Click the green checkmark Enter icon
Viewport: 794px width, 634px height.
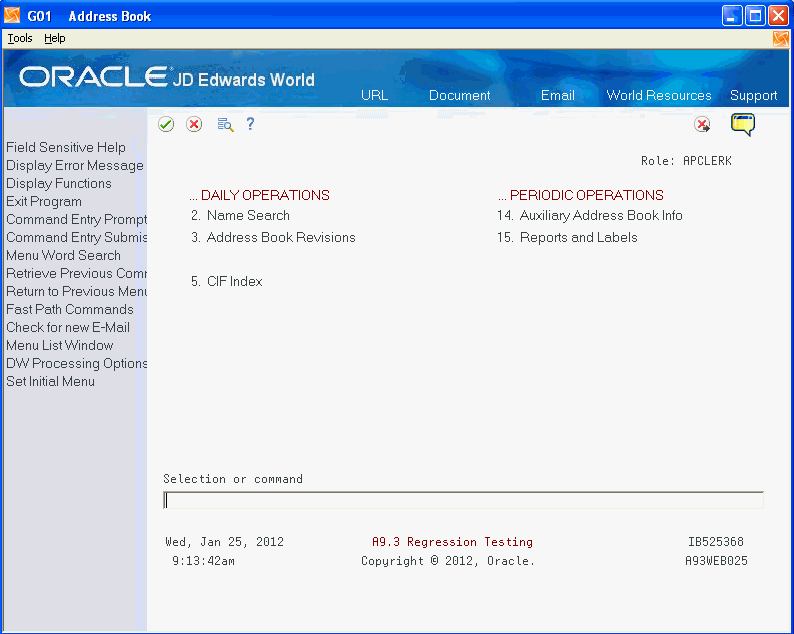click(166, 124)
